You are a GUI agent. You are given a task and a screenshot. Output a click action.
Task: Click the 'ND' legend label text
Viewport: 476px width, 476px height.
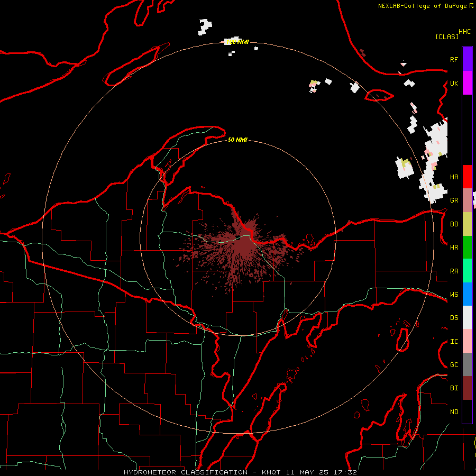tap(454, 411)
